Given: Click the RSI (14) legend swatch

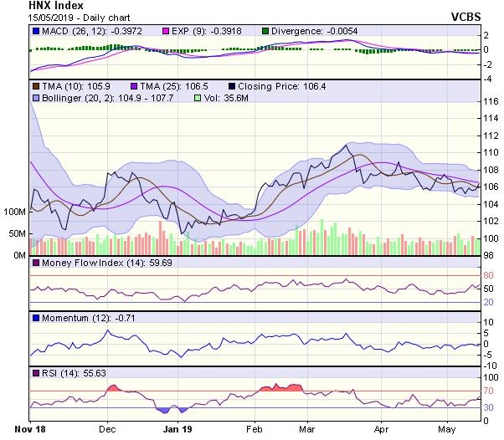Looking at the screenshot, I should click(x=36, y=371).
